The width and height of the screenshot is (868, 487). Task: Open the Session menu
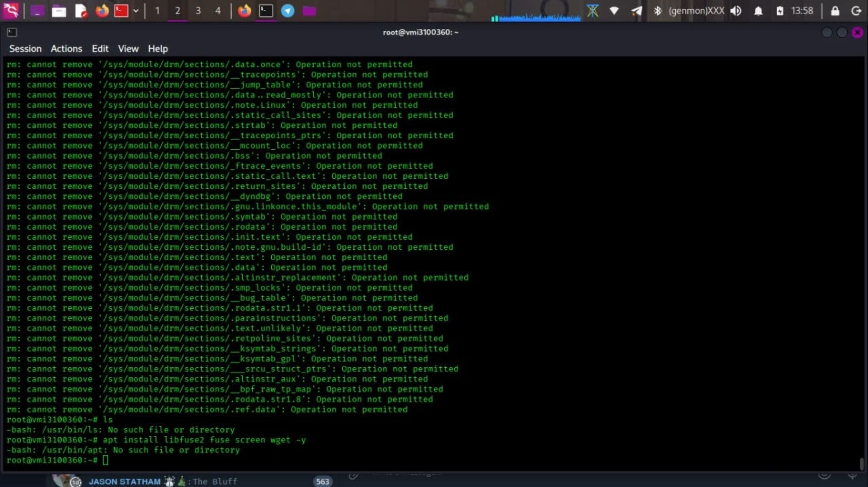click(25, 49)
